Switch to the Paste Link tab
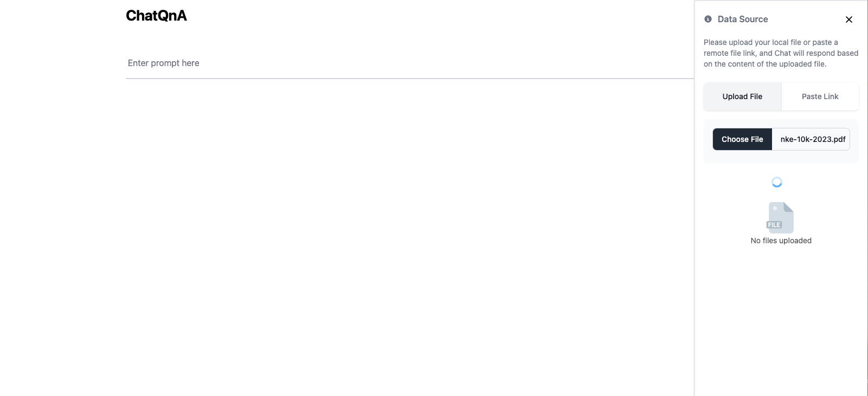The width and height of the screenshot is (868, 396). point(820,96)
